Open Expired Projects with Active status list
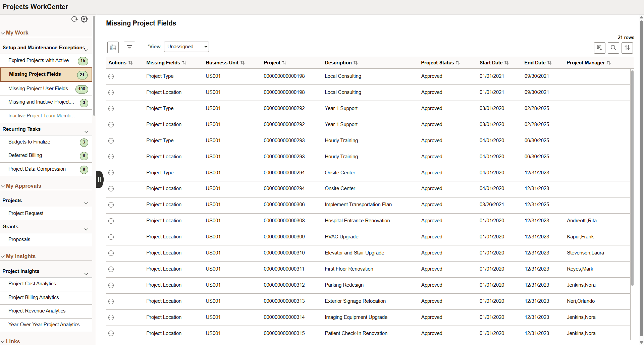Viewport: 644px width, 345px height. [40, 60]
